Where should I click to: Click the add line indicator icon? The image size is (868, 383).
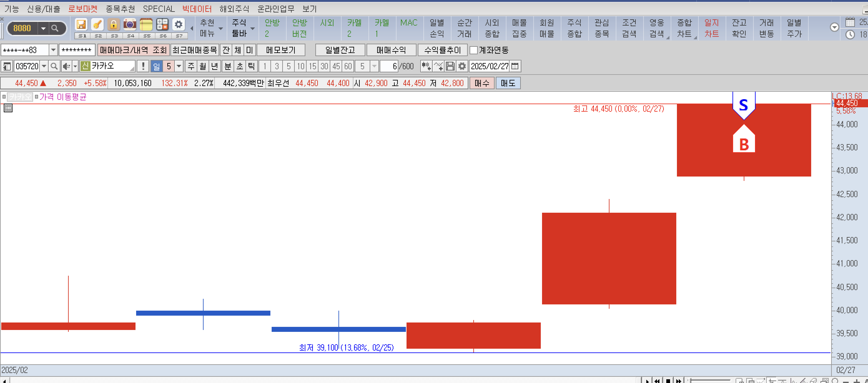point(438,66)
